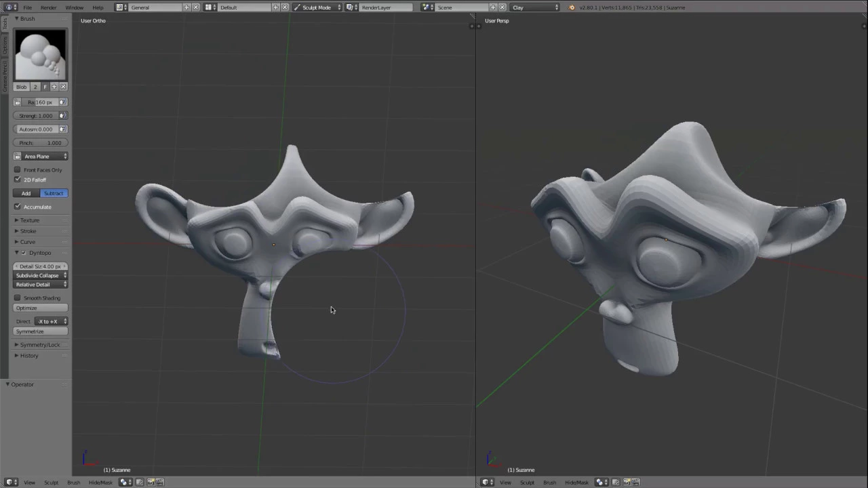
Task: Switch to the Grease Pencil vertical tab
Action: pyautogui.click(x=4, y=75)
